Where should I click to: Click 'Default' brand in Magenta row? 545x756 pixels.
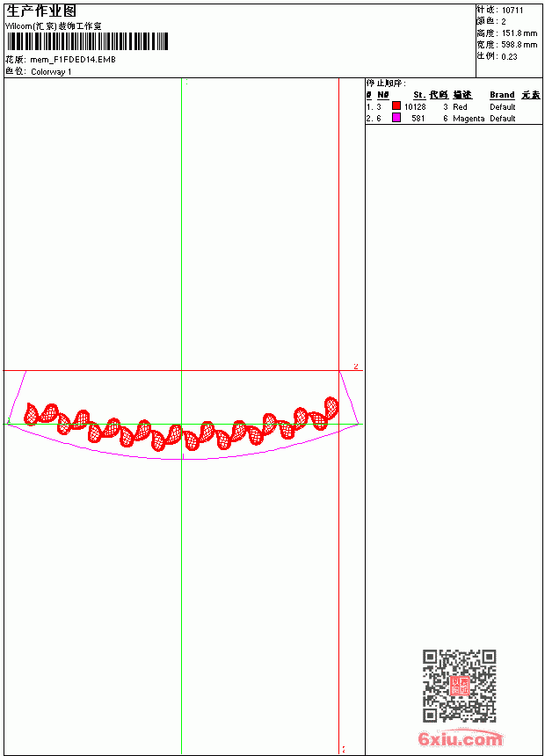(x=503, y=118)
